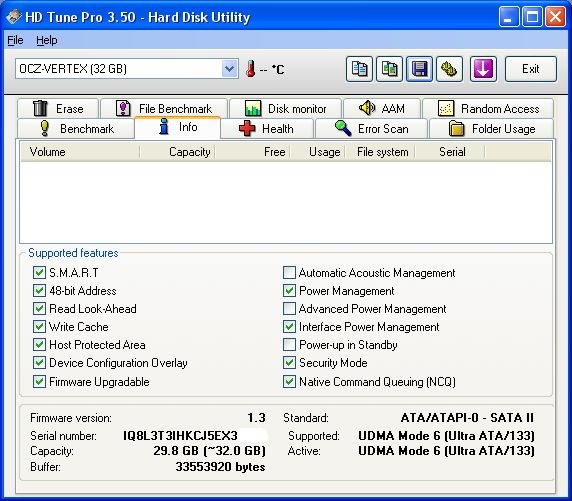572x501 pixels.
Task: Toggle the Automatic Acoustic Management checkbox
Action: pyautogui.click(x=289, y=273)
